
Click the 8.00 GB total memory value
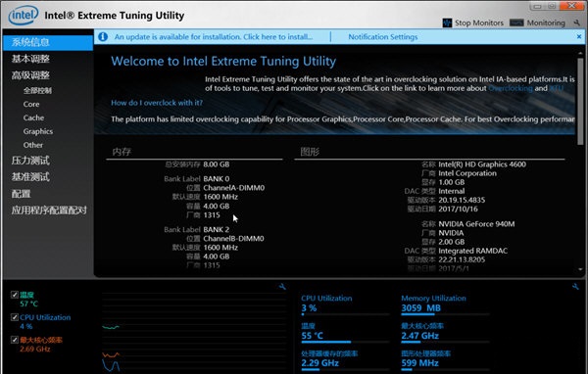[217, 164]
